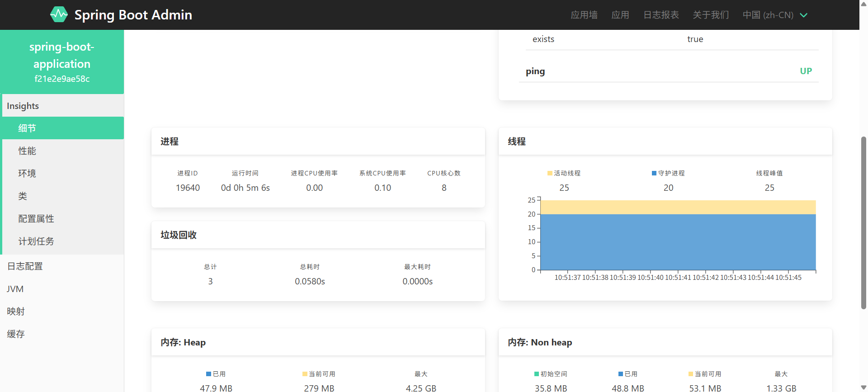Click the CPU核心数 value 8
This screenshot has width=868, height=392.
coord(444,188)
